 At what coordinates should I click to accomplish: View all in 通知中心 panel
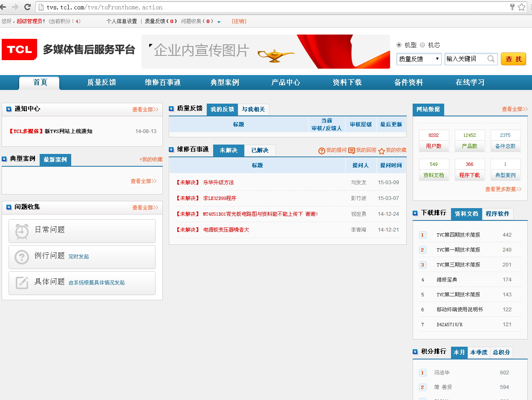[145, 110]
